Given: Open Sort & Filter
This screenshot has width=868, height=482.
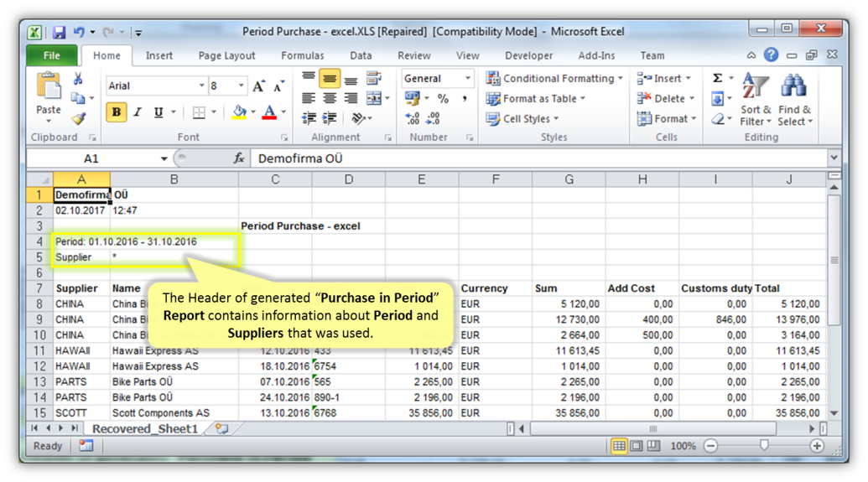Looking at the screenshot, I should click(x=756, y=100).
